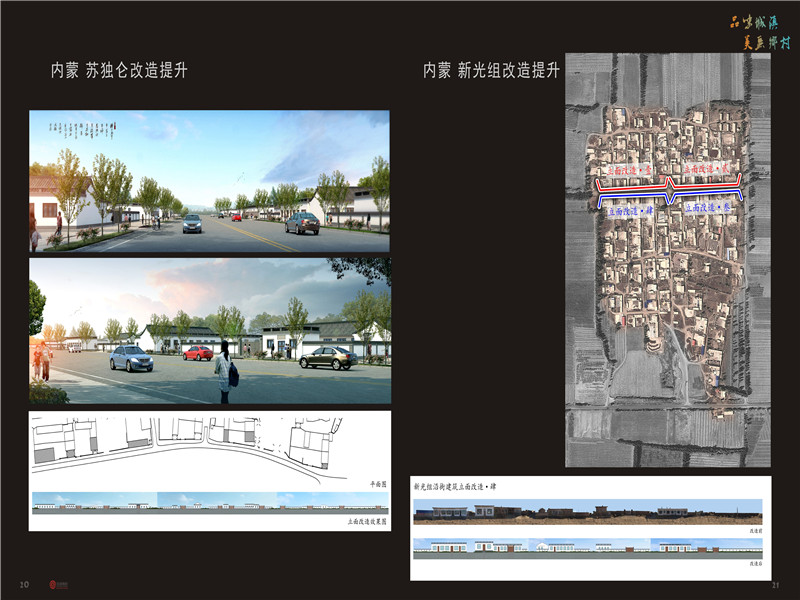This screenshot has width=800, height=600.
Task: Click the 内蒙 苏独仑改造提升 heading
Action: coord(119,71)
